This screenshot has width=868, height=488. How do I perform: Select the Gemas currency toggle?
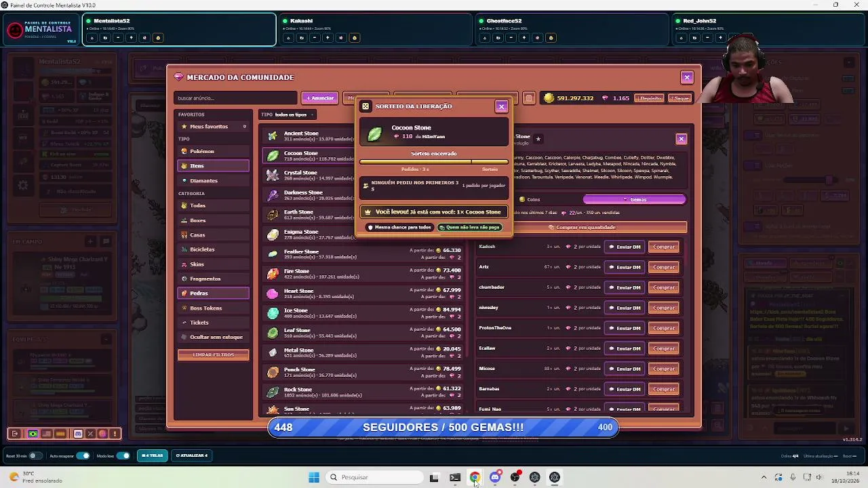coord(634,199)
